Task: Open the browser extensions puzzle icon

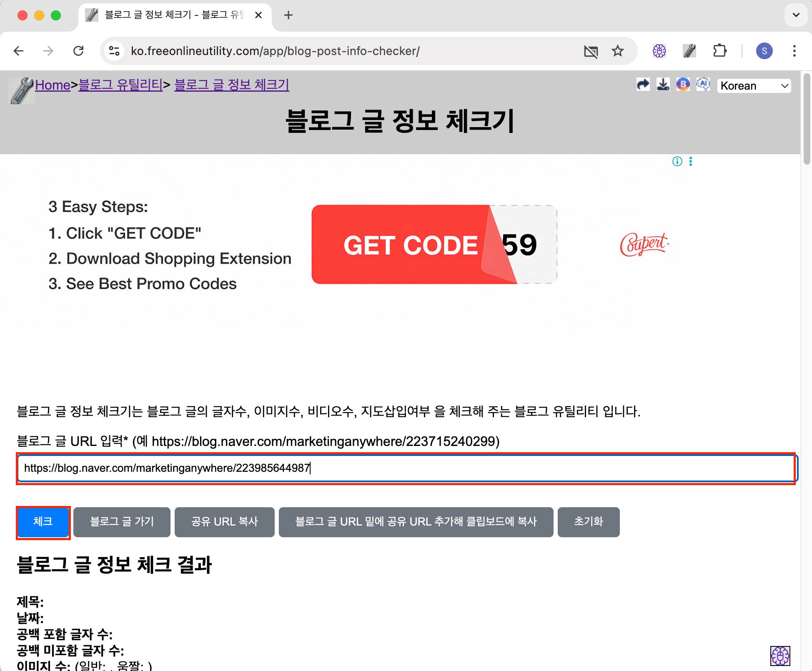Action: [719, 51]
